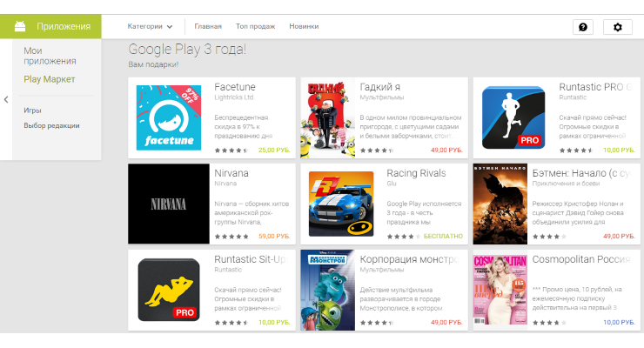Click the Nirvana album title
644x348 pixels.
click(231, 173)
